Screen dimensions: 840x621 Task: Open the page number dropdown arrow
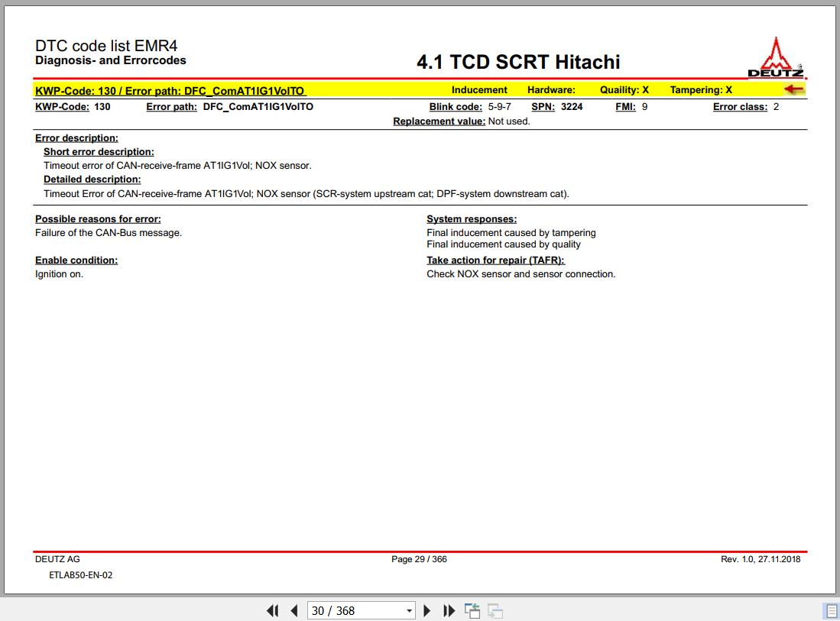coord(409,611)
